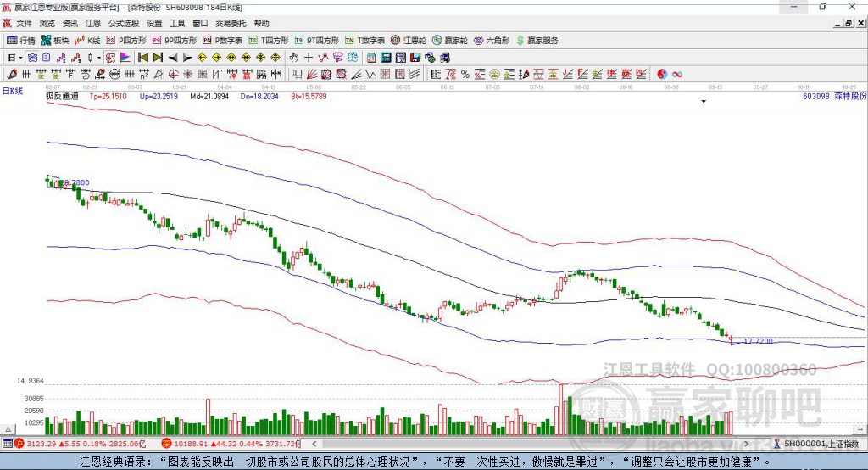This screenshot has height=470, width=868.
Task: Open the P数字表 number table
Action: point(223,41)
